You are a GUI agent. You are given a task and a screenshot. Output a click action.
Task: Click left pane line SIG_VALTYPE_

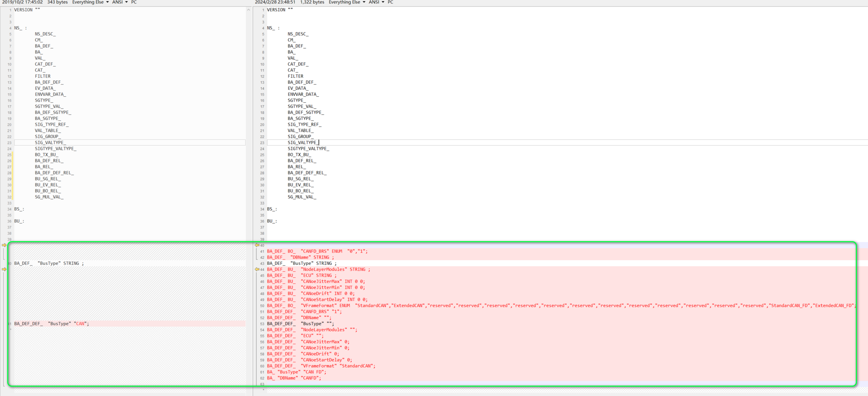coord(51,143)
